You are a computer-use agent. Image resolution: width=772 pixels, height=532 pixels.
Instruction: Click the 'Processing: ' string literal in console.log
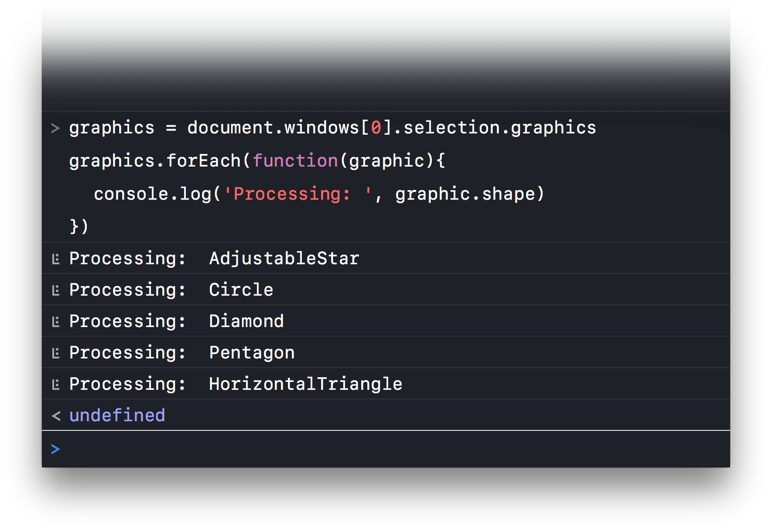tap(298, 194)
